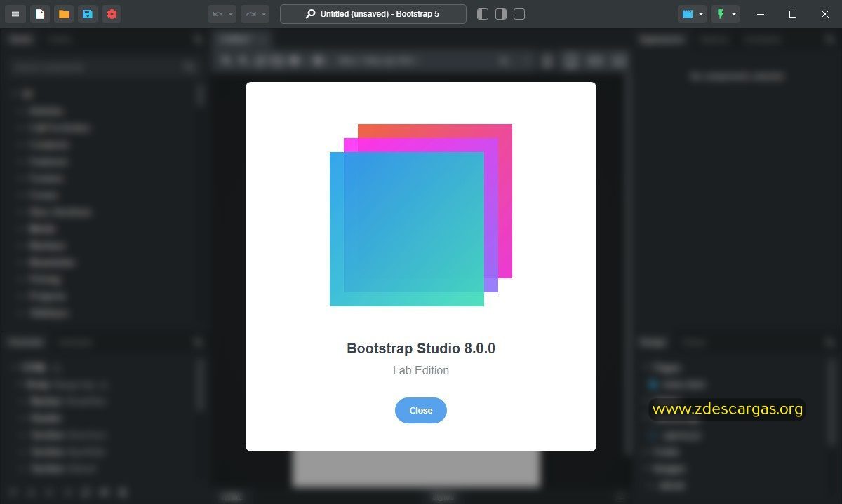Image resolution: width=842 pixels, height=504 pixels.
Task: Click the Untitled (unsaved) search bar
Action: click(x=373, y=14)
